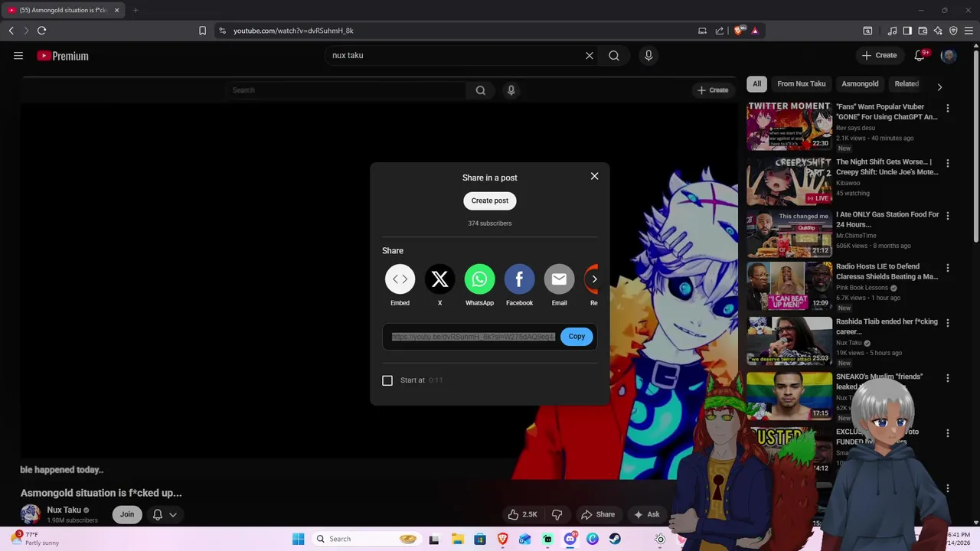Enable the Start at checkbox
Viewport: 980px width, 551px height.
tap(387, 380)
